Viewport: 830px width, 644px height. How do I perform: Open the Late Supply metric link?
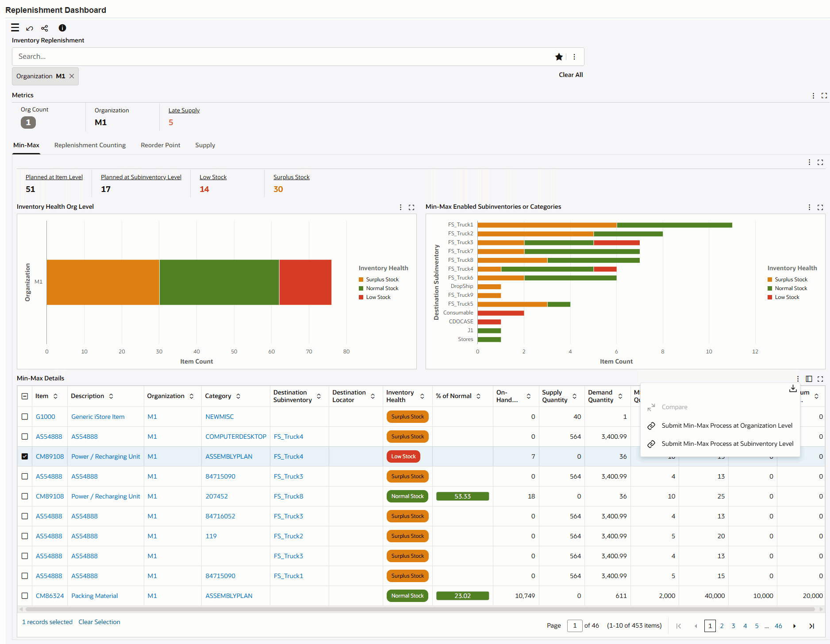(x=184, y=111)
